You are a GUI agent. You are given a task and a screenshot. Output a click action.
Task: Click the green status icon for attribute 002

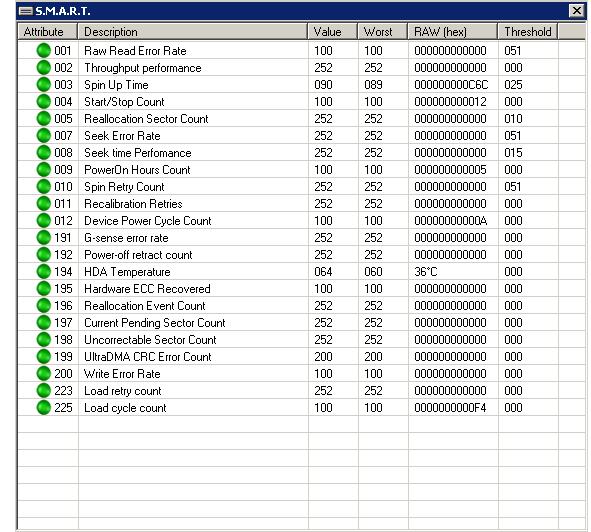coord(44,67)
